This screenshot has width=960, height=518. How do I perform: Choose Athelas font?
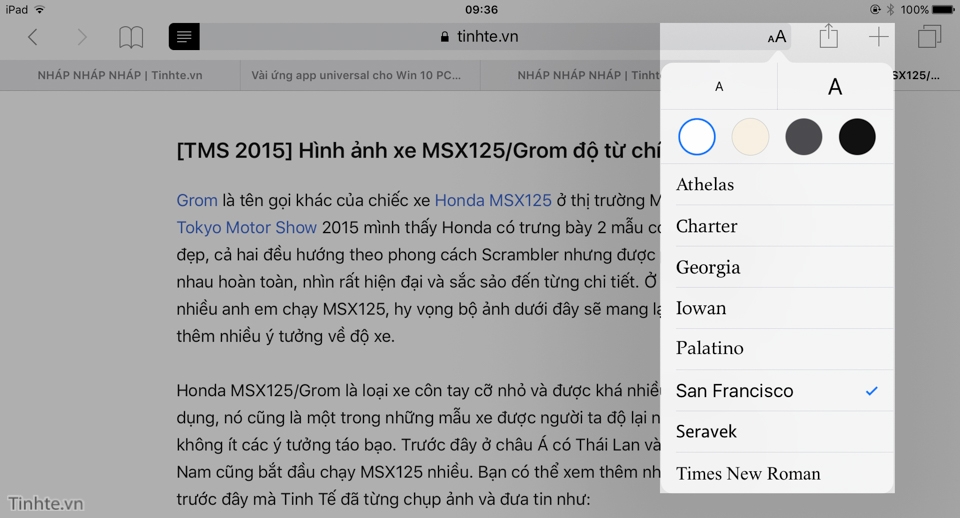778,184
